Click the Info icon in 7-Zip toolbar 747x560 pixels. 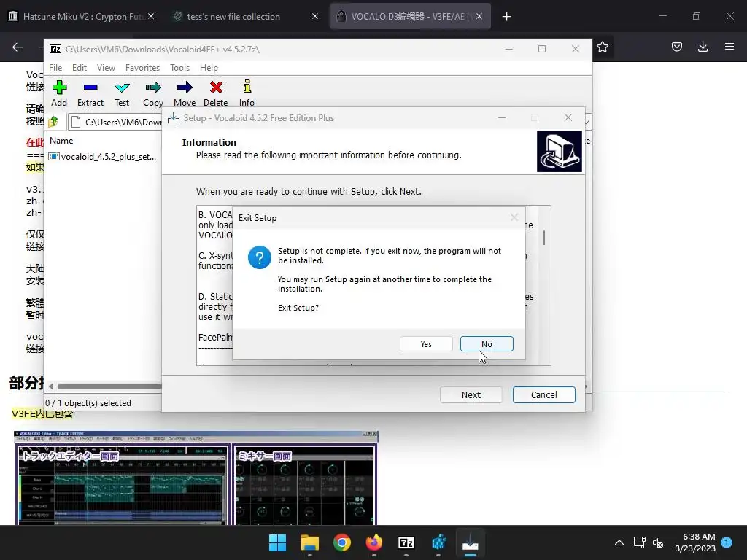pos(247,87)
